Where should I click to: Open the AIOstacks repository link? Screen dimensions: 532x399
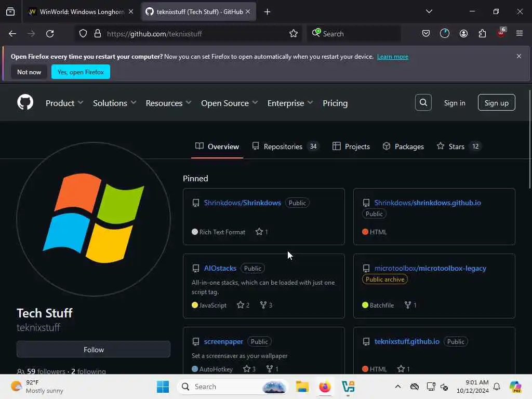pyautogui.click(x=220, y=268)
